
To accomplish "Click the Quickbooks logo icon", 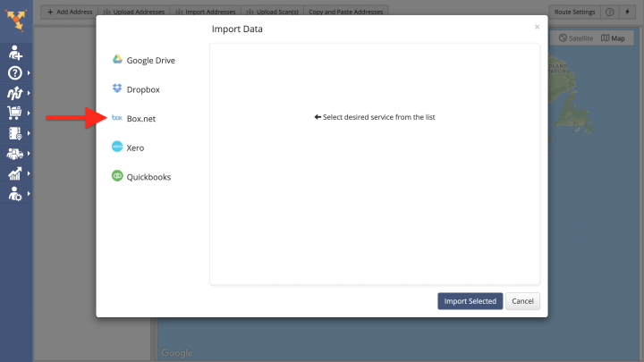I will [x=117, y=176].
